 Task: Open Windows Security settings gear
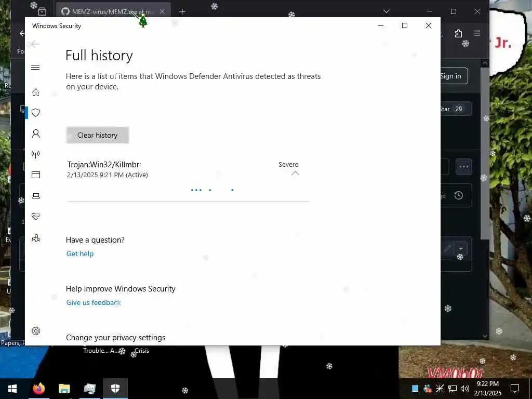point(36,331)
